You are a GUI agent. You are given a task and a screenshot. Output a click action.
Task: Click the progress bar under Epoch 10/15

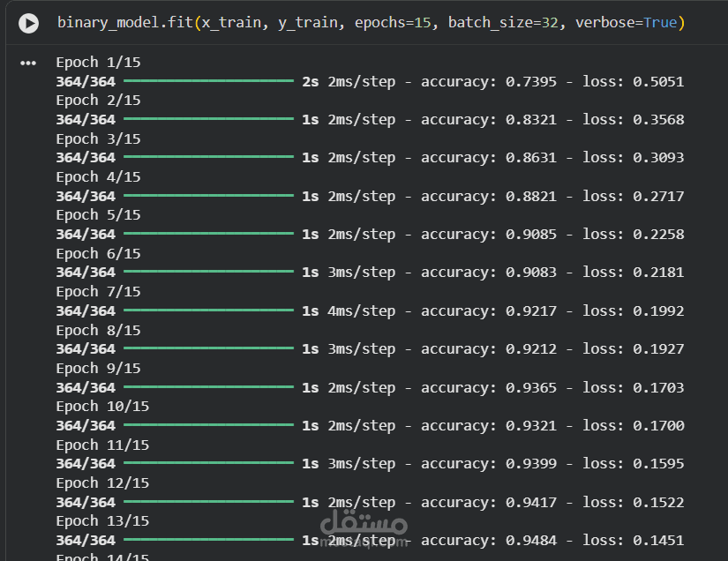pos(208,425)
